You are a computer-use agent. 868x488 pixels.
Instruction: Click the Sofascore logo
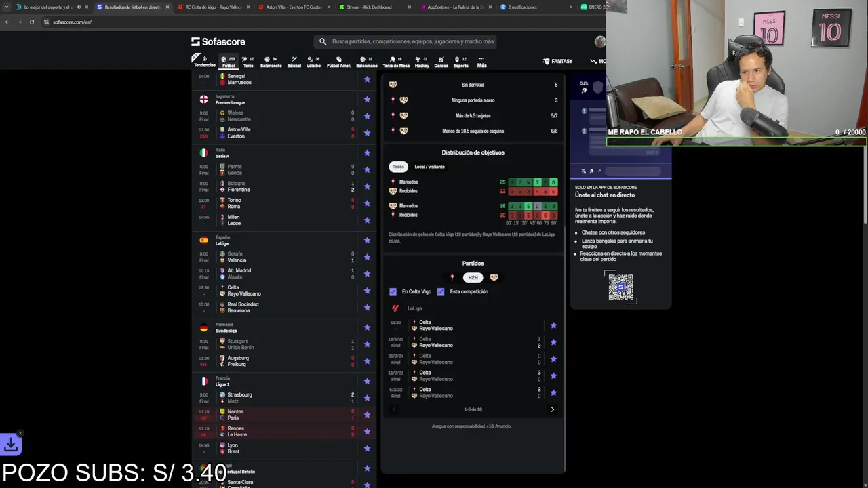pyautogui.click(x=218, y=41)
